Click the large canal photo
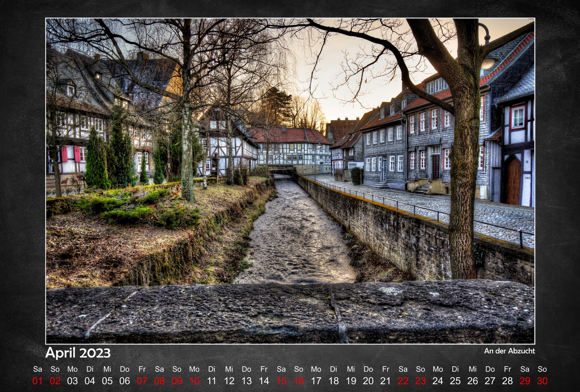The width and height of the screenshot is (580, 392). (x=290, y=181)
